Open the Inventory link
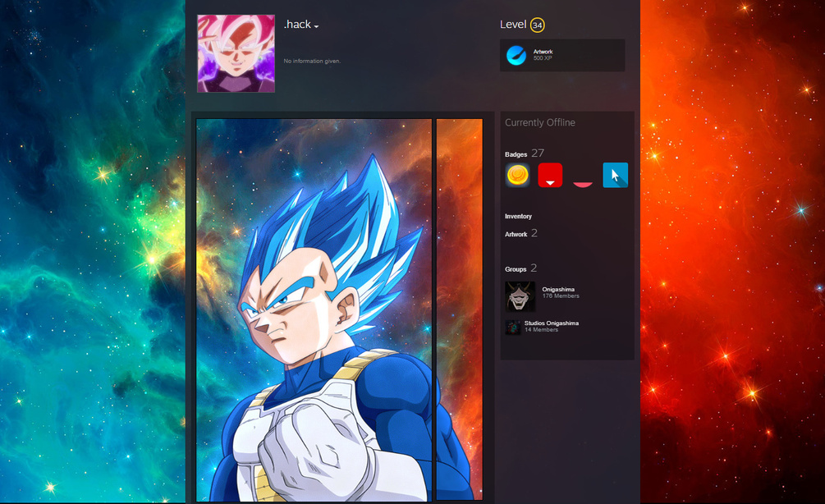 518,216
